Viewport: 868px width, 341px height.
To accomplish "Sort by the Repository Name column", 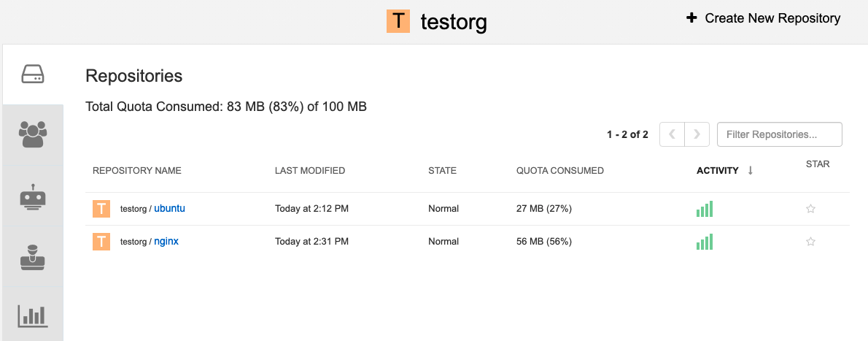I will point(137,171).
